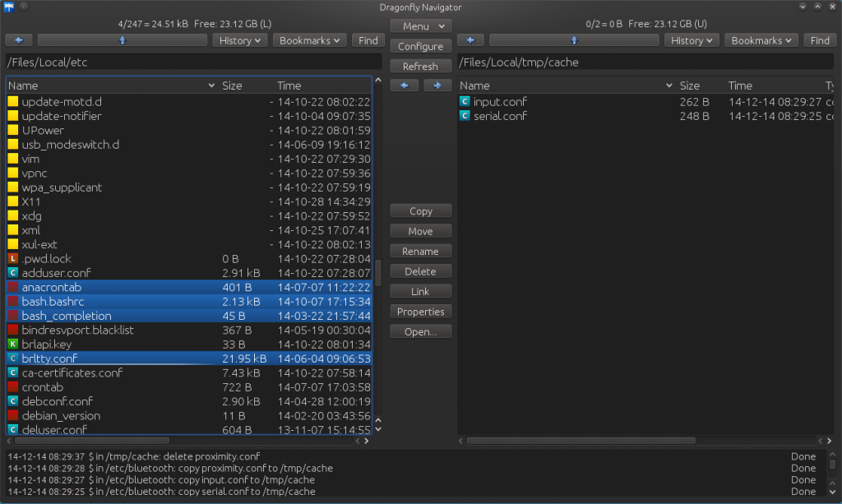Click the left panel vertical scrollbar handle
This screenshot has height=504, width=842.
pyautogui.click(x=378, y=273)
